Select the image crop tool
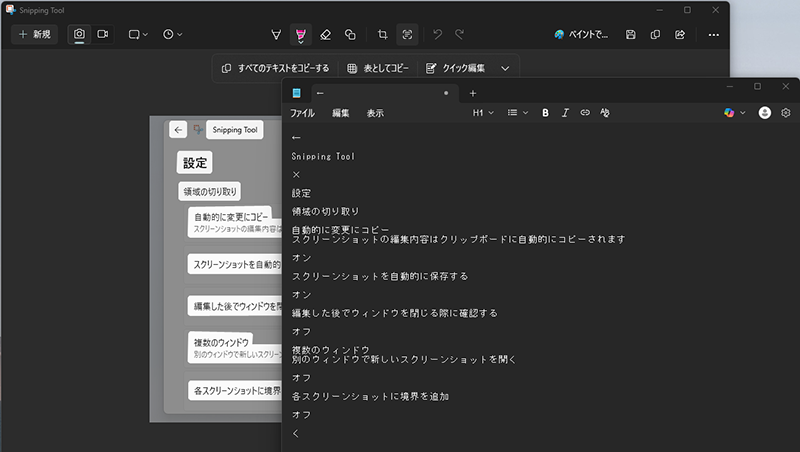800x452 pixels. 382,34
